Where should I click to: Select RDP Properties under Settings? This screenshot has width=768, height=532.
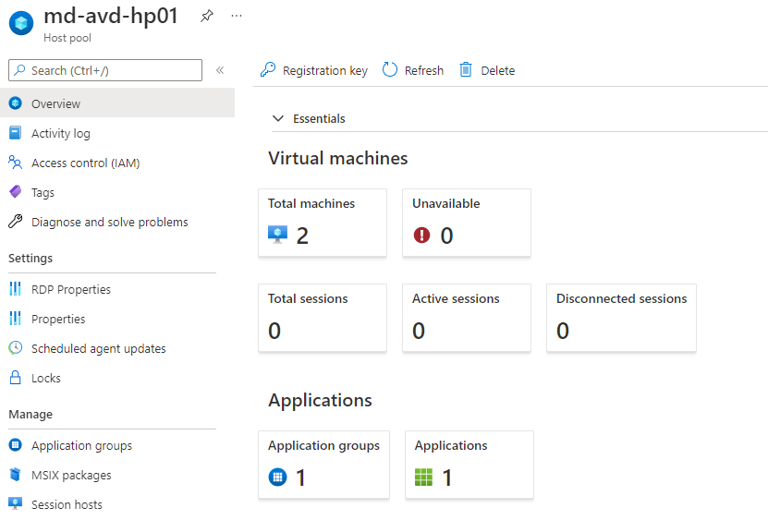70,289
